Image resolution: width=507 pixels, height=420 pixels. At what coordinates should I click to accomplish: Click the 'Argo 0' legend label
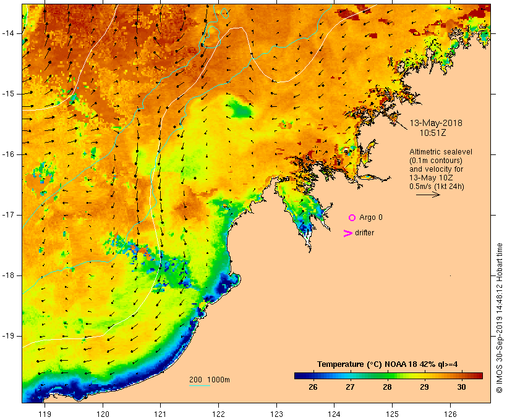[371, 217]
